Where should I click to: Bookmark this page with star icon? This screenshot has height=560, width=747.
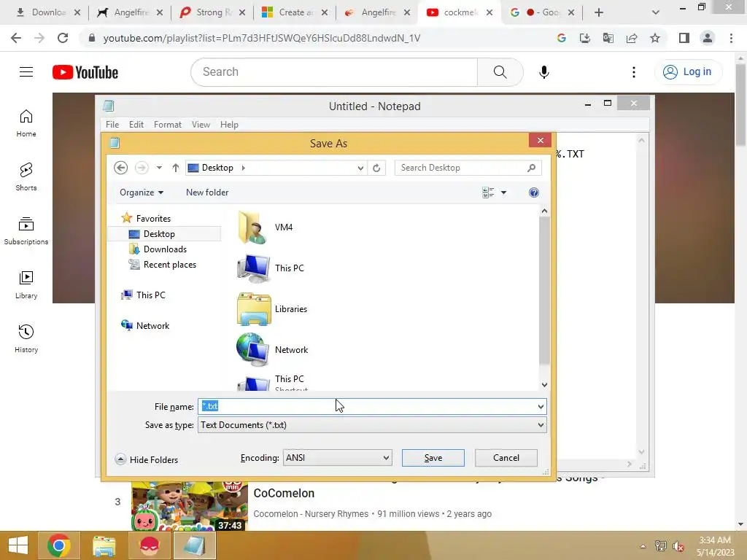pos(655,38)
